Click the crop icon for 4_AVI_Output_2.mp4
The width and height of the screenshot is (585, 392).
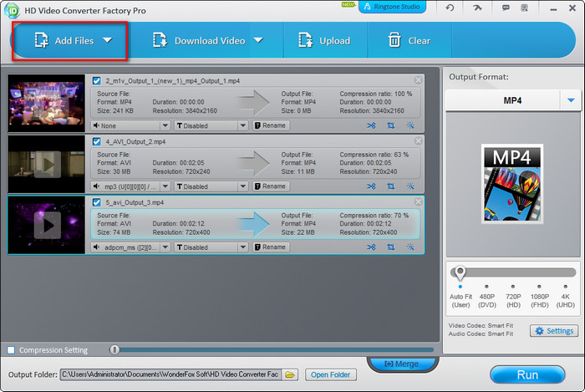[390, 186]
